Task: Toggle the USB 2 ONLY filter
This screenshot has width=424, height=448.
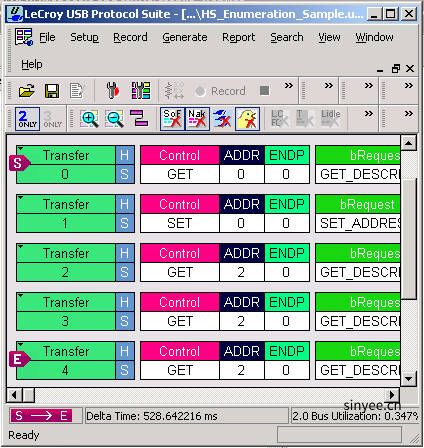Action: click(27, 119)
